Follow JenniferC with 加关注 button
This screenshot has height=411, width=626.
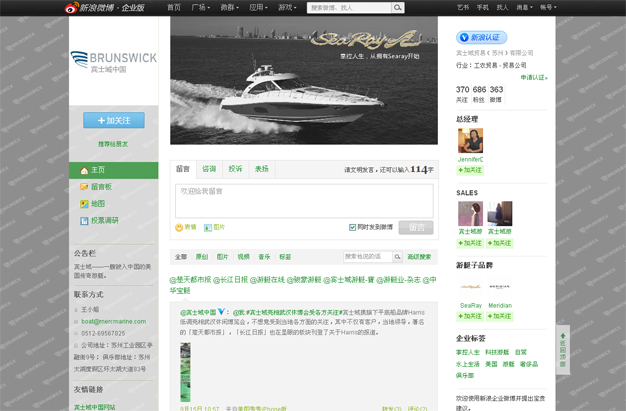[470, 170]
